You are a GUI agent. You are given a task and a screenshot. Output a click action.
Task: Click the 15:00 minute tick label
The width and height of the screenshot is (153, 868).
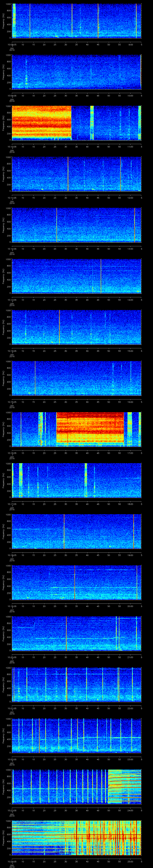(x=130, y=351)
